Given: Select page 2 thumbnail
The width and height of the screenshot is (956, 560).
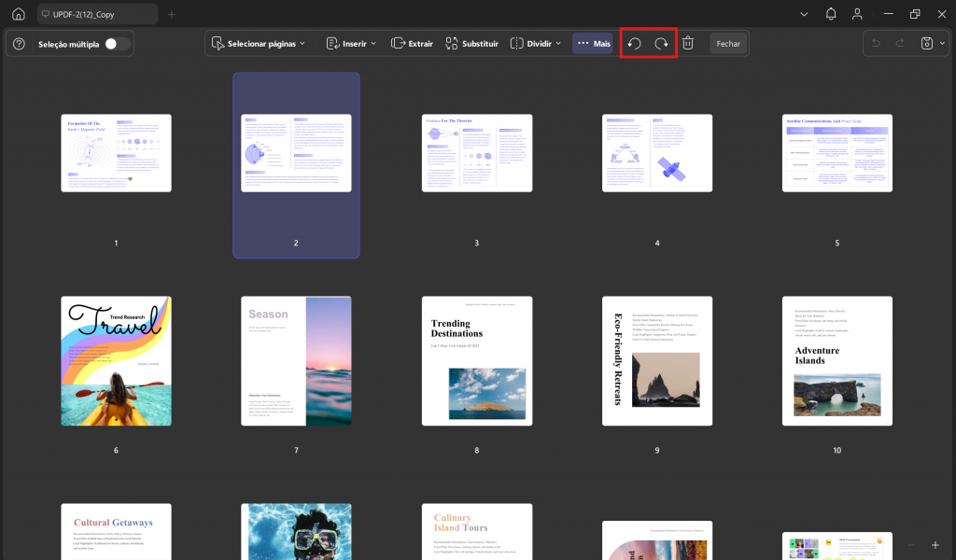Looking at the screenshot, I should click(296, 153).
